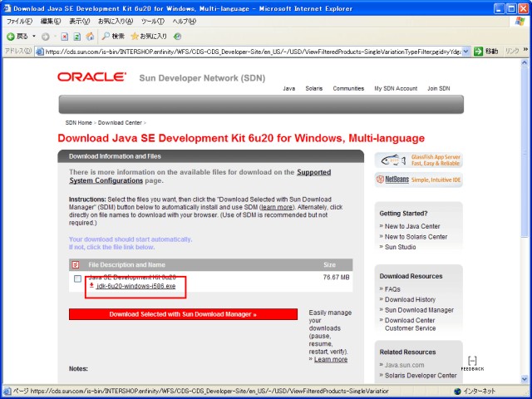Go to SDN Home breadcrumb
Viewport: 532px width, 399px height.
[79, 123]
